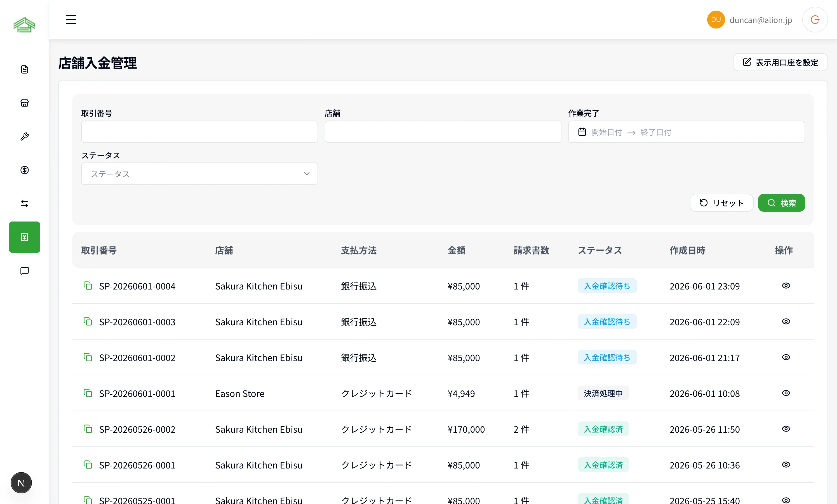View details of SP-20260601-0002

pyautogui.click(x=786, y=357)
